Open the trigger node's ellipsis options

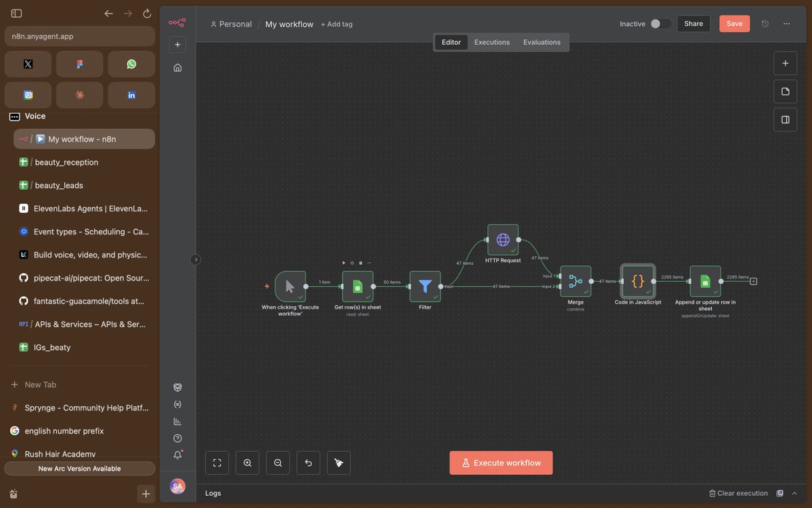tap(369, 263)
